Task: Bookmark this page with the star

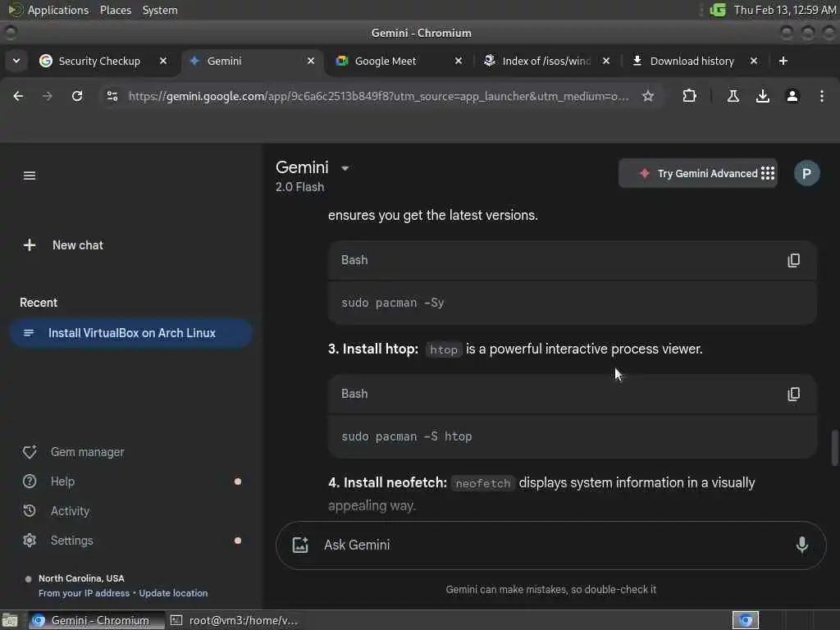Action: 648,96
